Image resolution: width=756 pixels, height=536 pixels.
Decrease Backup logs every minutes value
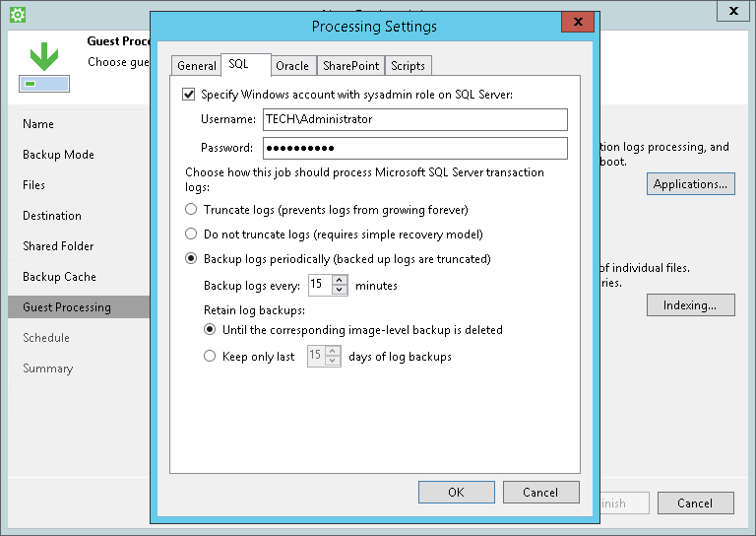point(340,290)
